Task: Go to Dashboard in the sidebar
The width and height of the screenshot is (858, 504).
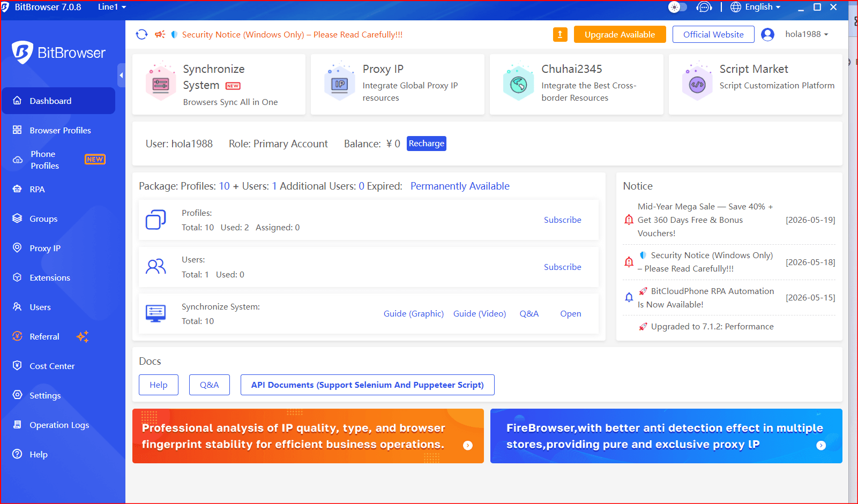Action: pyautogui.click(x=58, y=101)
